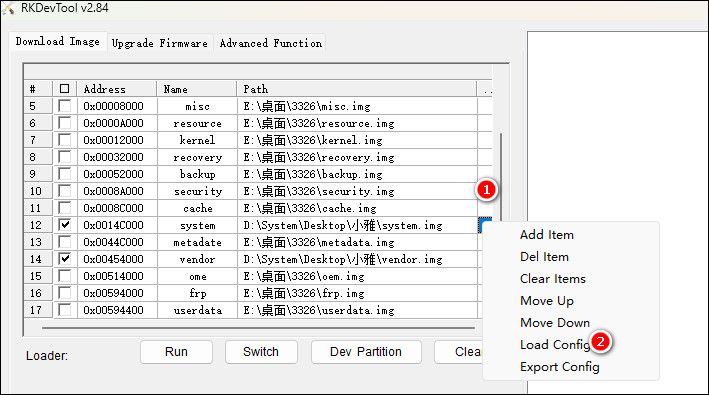This screenshot has height=395, width=709.
Task: Click path E:\桌面\3326\oem.img
Action: [x=304, y=276]
